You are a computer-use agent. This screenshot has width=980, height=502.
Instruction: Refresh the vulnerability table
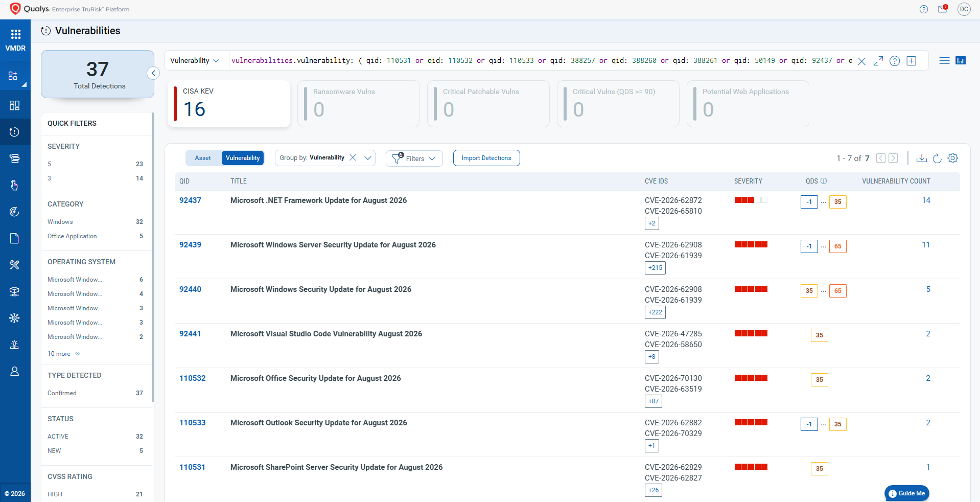(x=937, y=158)
